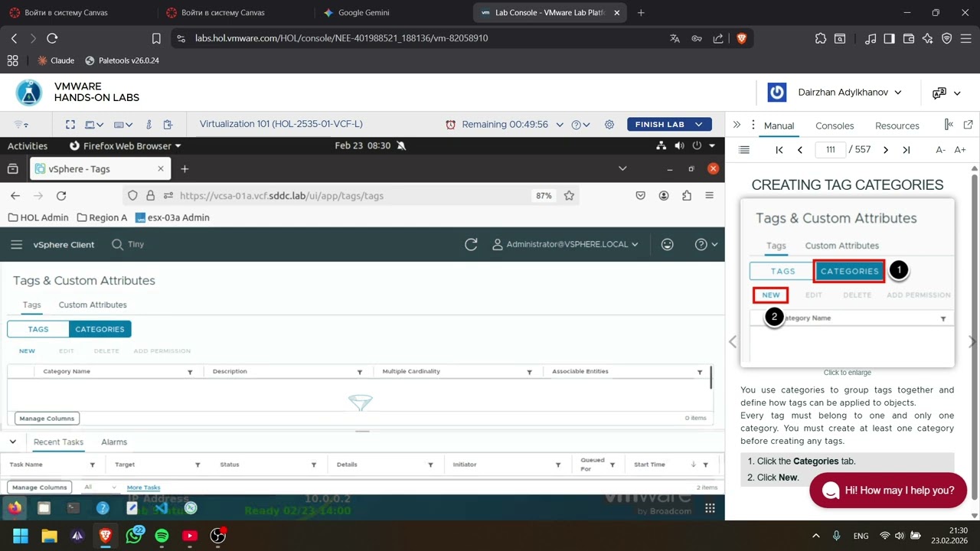
Task: Click the fullscreen console icon in lab toolbar
Action: [x=70, y=124]
